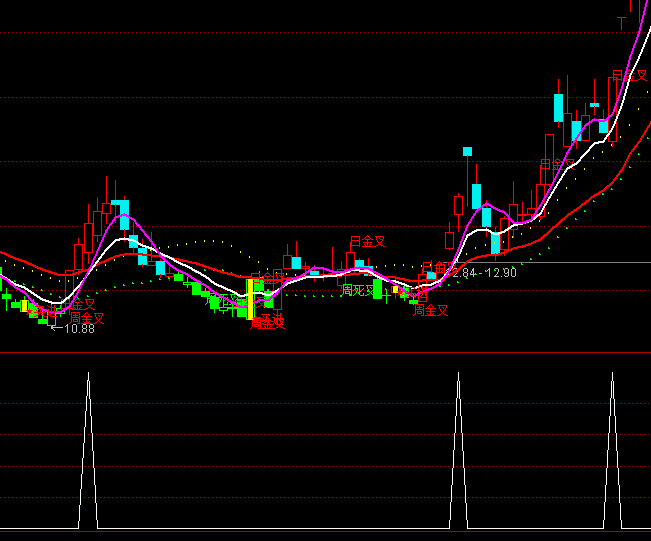Click the red 周金叉 label near 10.88
This screenshot has height=541, width=651.
click(x=86, y=318)
